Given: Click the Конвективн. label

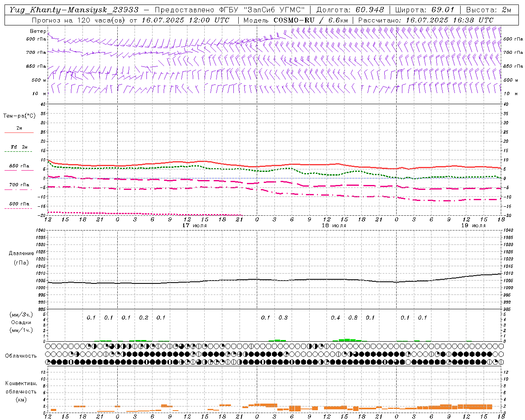Looking at the screenshot, I should coord(21,383).
